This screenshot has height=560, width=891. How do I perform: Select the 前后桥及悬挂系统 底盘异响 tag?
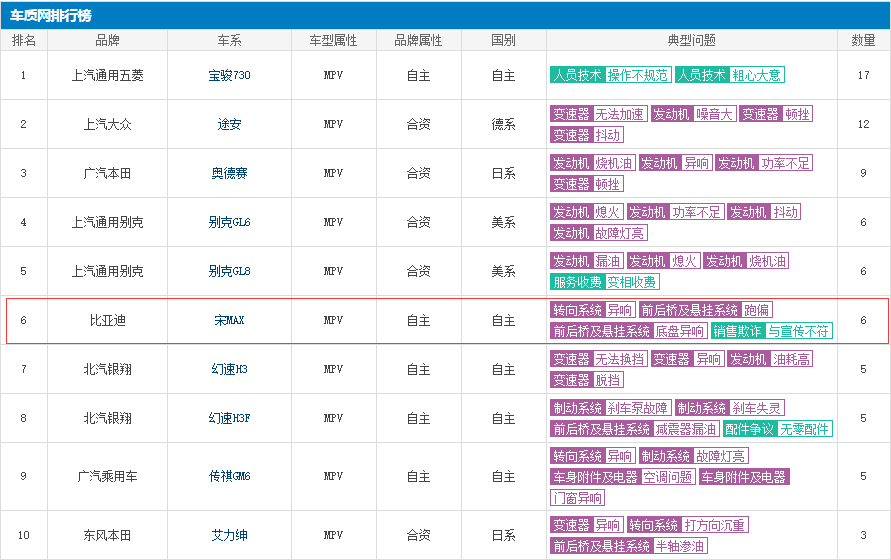629,331
